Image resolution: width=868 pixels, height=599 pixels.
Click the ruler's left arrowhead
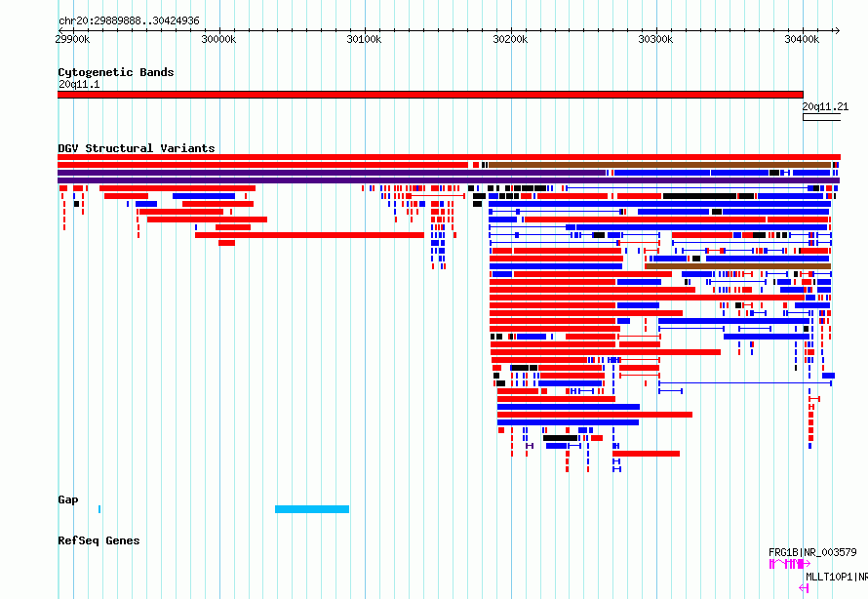[x=60, y=30]
